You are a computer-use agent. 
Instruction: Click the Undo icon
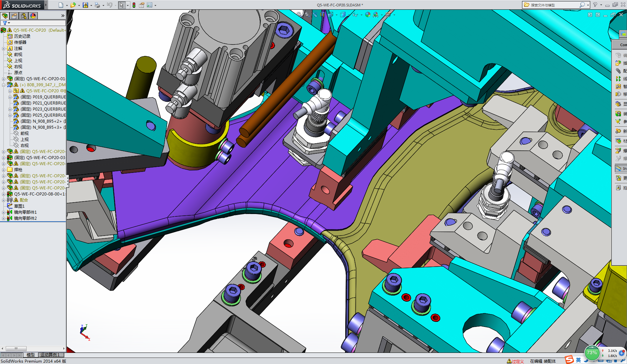coord(109,5)
